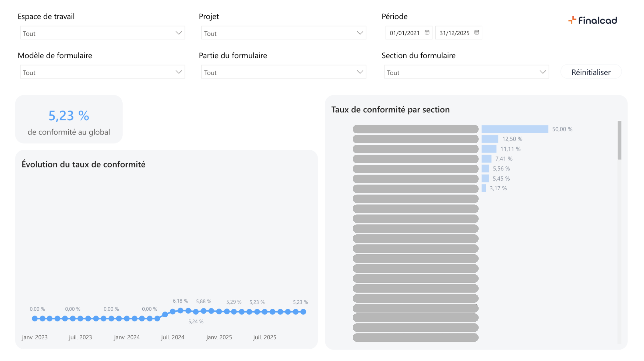Click the section chart vertical scrollbar thumb
The height and width of the screenshot is (361, 644).
pyautogui.click(x=619, y=140)
